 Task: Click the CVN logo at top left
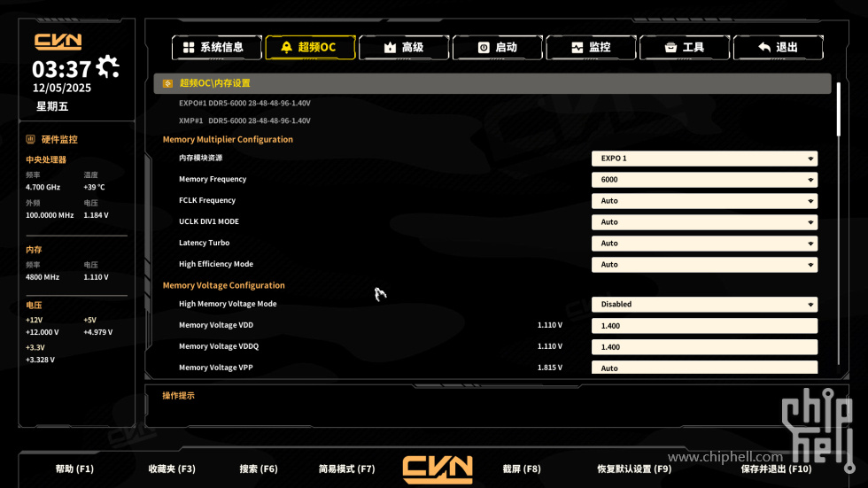(x=58, y=42)
